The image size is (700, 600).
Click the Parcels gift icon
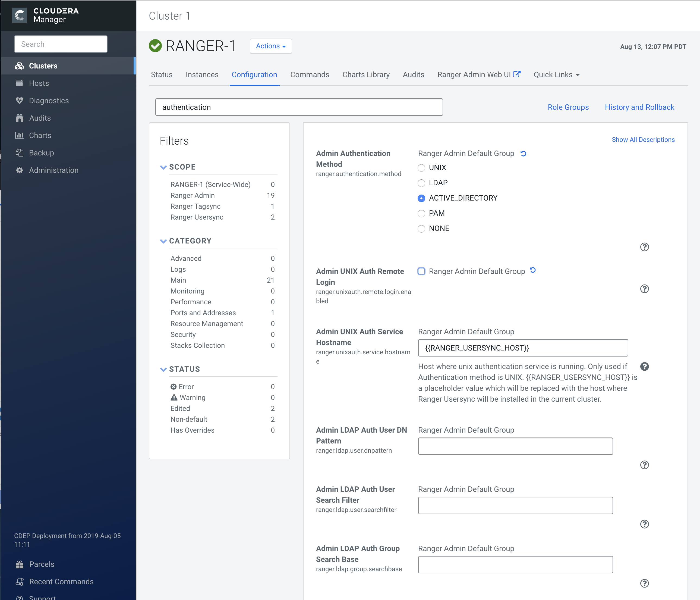coord(20,564)
